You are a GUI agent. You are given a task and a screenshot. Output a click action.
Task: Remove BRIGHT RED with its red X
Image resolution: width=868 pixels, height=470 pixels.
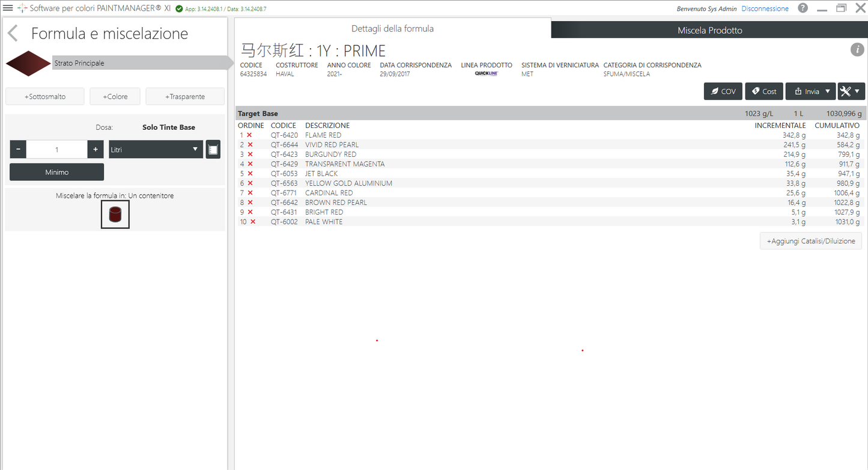click(249, 212)
